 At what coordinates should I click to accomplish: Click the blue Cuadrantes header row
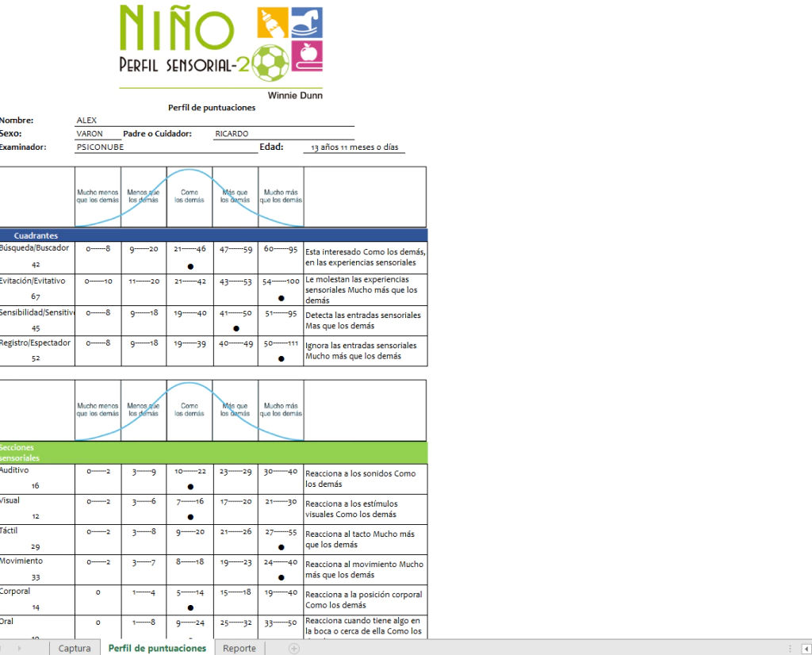coord(214,236)
